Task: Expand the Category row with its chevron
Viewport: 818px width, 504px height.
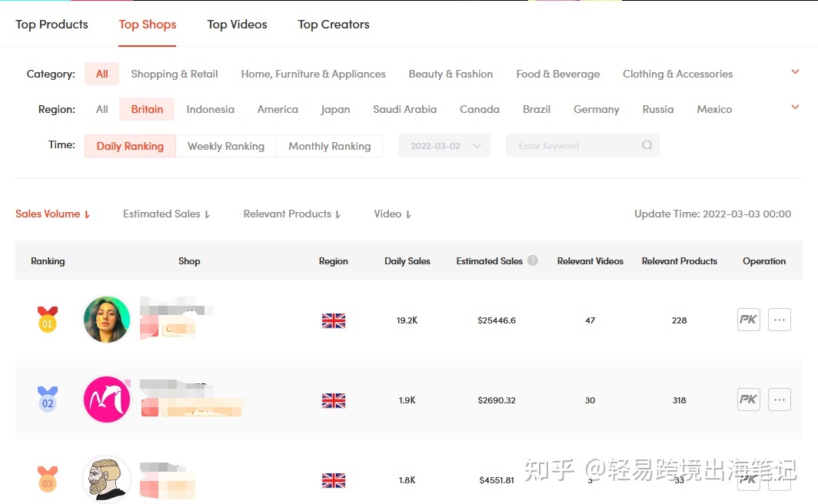Action: pyautogui.click(x=794, y=71)
